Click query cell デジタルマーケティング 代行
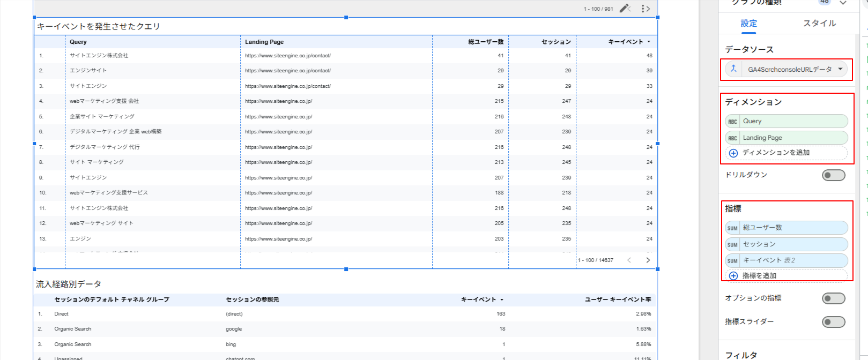This screenshot has height=360, width=868. pos(105,147)
